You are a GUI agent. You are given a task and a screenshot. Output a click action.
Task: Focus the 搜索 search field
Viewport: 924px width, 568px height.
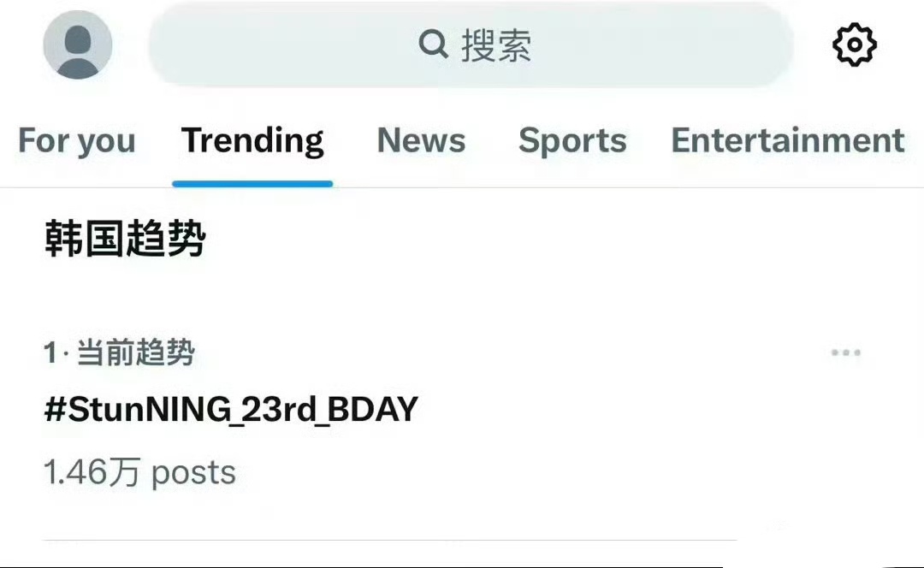tap(470, 44)
